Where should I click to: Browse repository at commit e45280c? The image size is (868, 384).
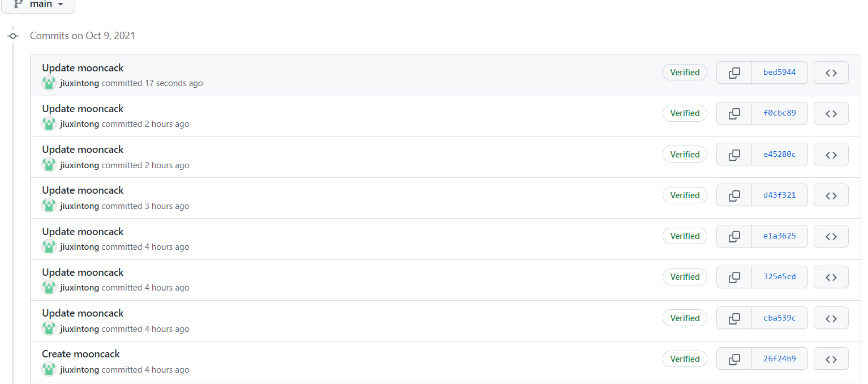click(x=831, y=154)
